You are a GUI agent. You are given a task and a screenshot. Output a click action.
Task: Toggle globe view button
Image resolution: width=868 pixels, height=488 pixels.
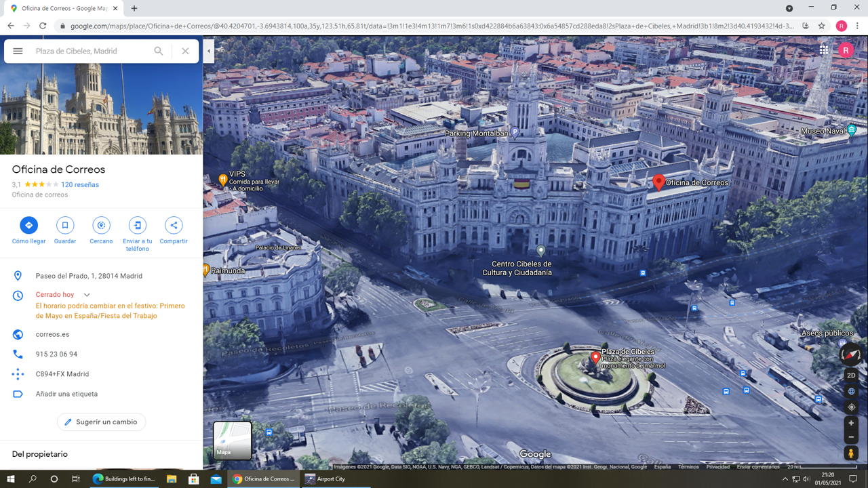[851, 391]
